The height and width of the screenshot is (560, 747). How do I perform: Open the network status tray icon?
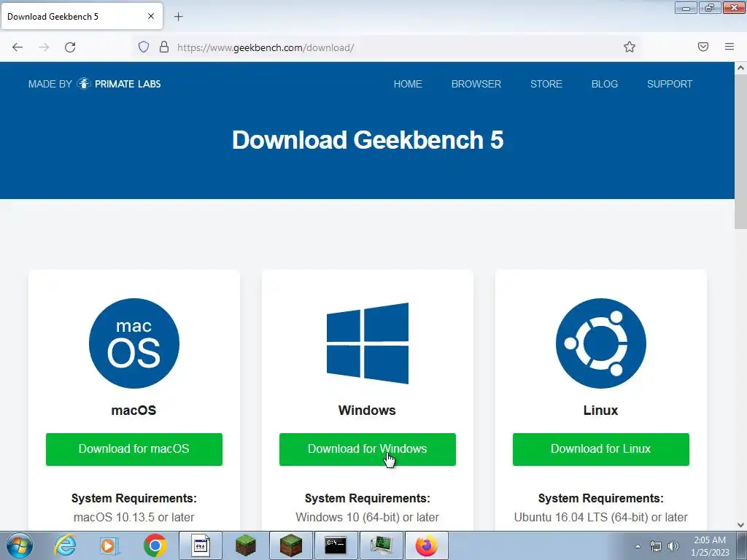pos(656,546)
